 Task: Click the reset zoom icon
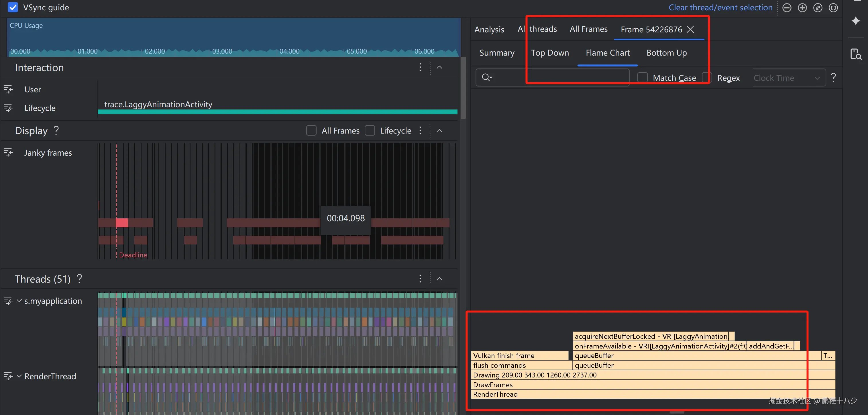818,8
